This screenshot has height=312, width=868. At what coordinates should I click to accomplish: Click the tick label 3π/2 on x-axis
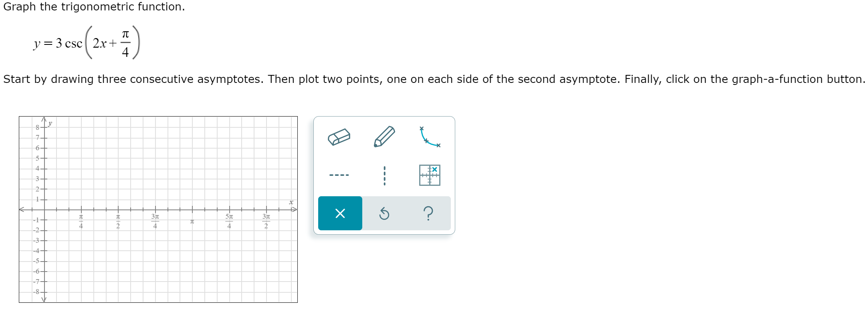coord(266,221)
